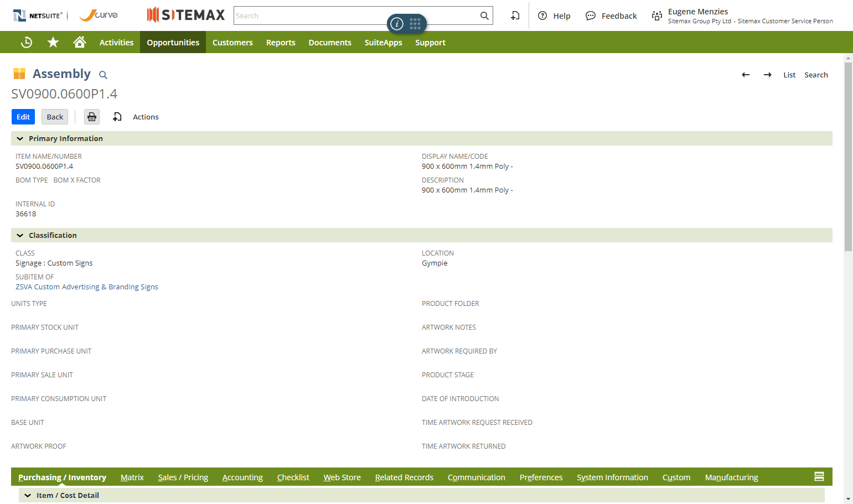The height and width of the screenshot is (504, 853).
Task: Open the Customers menu
Action: pos(232,42)
